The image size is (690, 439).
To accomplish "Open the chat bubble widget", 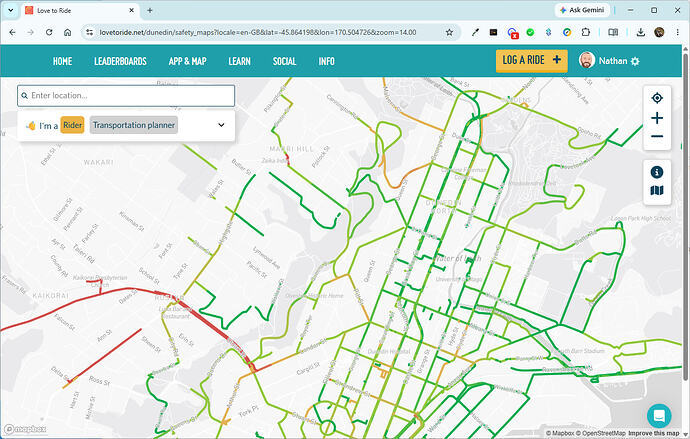I will tap(659, 415).
